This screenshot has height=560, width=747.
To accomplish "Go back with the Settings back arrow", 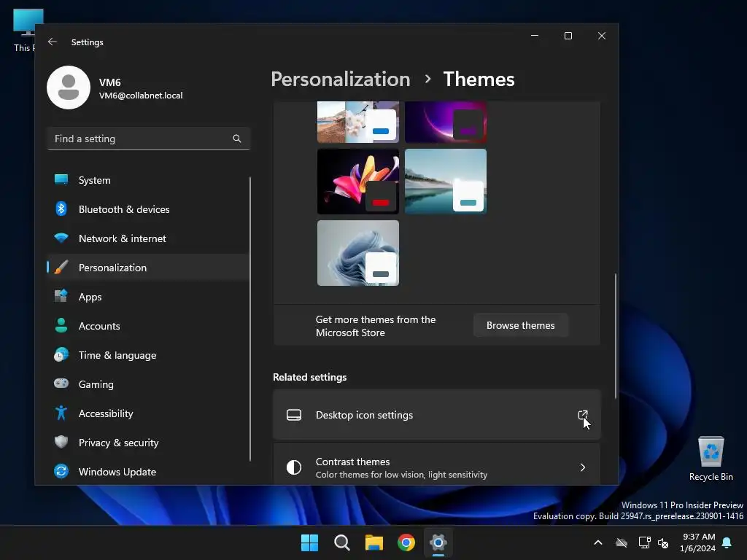I will pyautogui.click(x=53, y=42).
